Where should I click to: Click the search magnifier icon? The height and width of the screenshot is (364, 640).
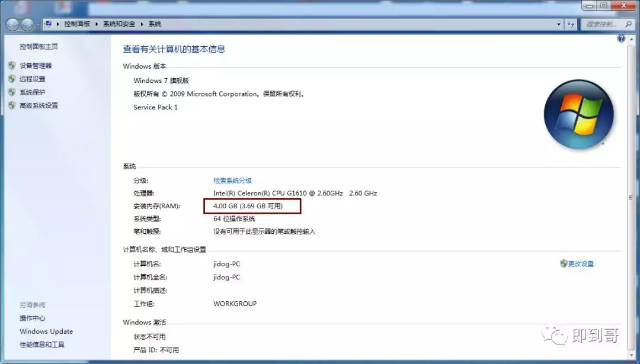point(628,24)
